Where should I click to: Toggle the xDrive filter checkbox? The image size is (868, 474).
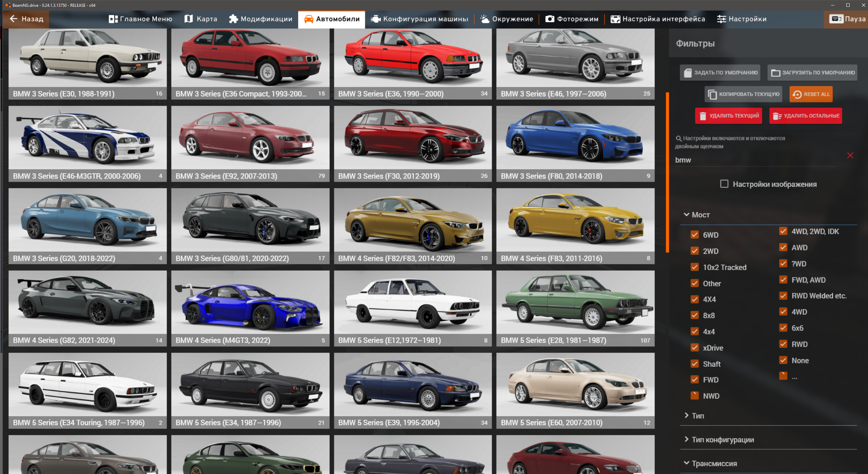click(695, 348)
